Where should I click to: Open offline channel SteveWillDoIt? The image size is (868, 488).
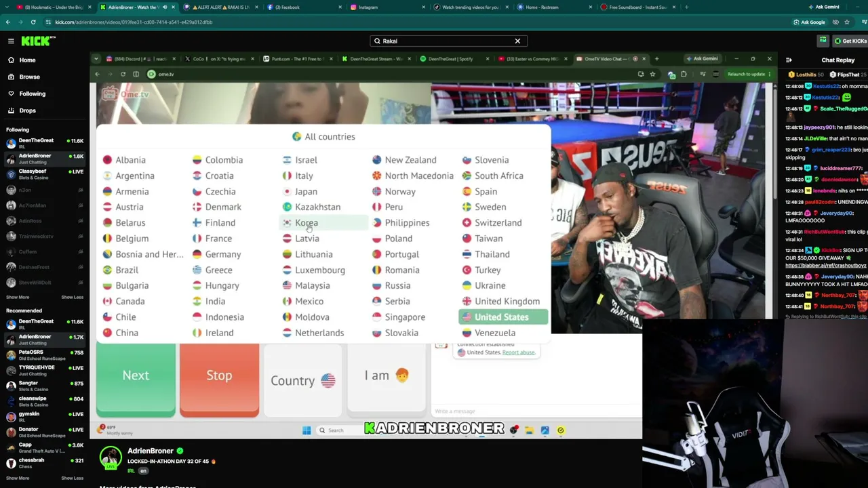pyautogui.click(x=44, y=283)
